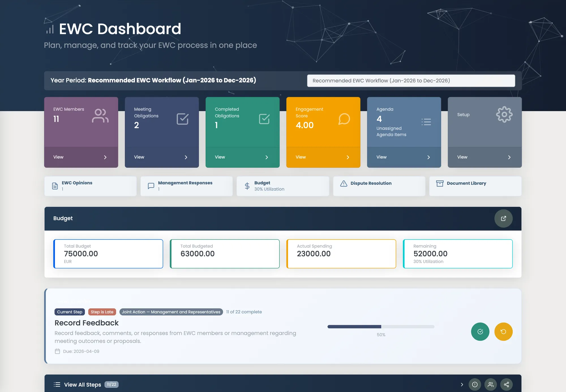Viewport: 566px width, 392px height.
Task: View Completed Obligations card details
Action: (x=243, y=157)
